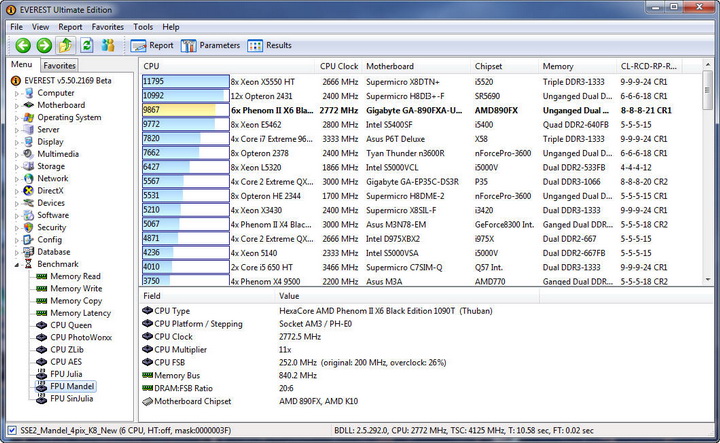Select the Motherboard icon in the tree
Viewport: 720px width, 443px height.
29,105
